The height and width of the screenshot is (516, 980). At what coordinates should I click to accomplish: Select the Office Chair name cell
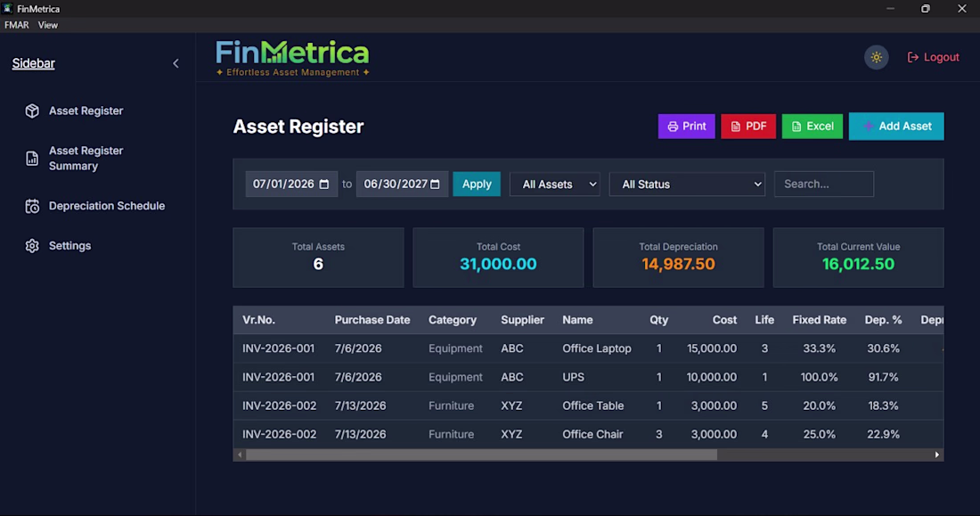coord(592,434)
